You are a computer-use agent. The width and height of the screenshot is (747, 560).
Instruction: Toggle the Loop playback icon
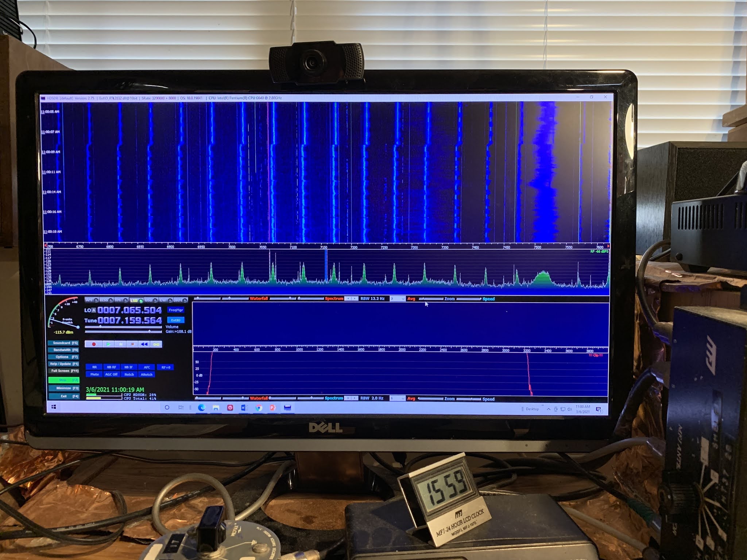click(156, 344)
